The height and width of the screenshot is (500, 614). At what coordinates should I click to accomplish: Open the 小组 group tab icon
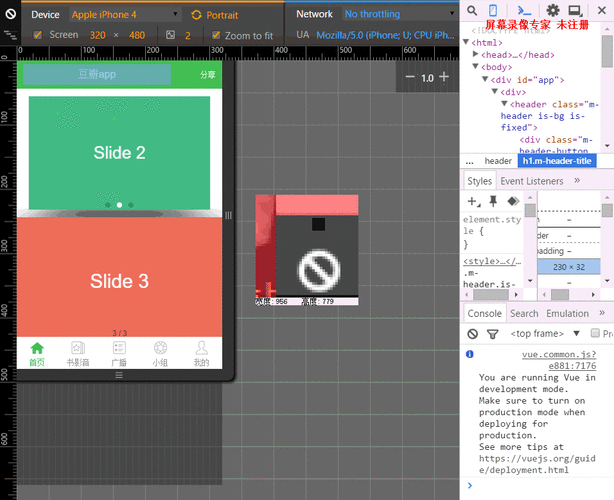pyautogui.click(x=160, y=348)
